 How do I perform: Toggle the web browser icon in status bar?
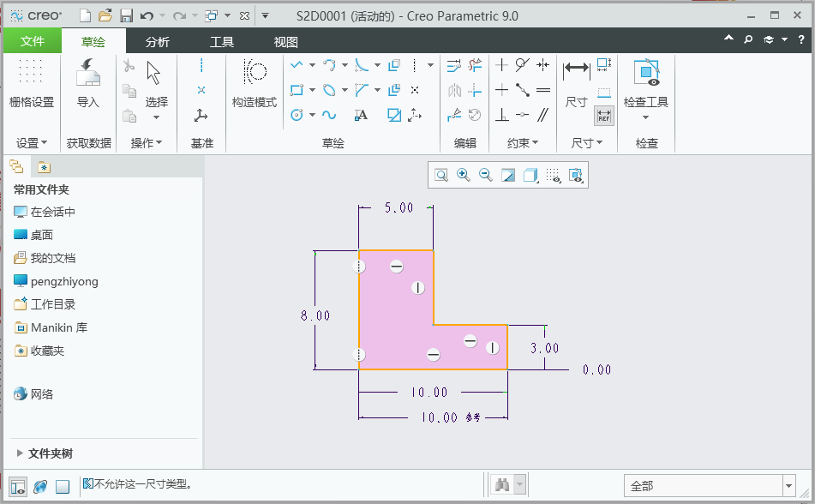[x=40, y=487]
